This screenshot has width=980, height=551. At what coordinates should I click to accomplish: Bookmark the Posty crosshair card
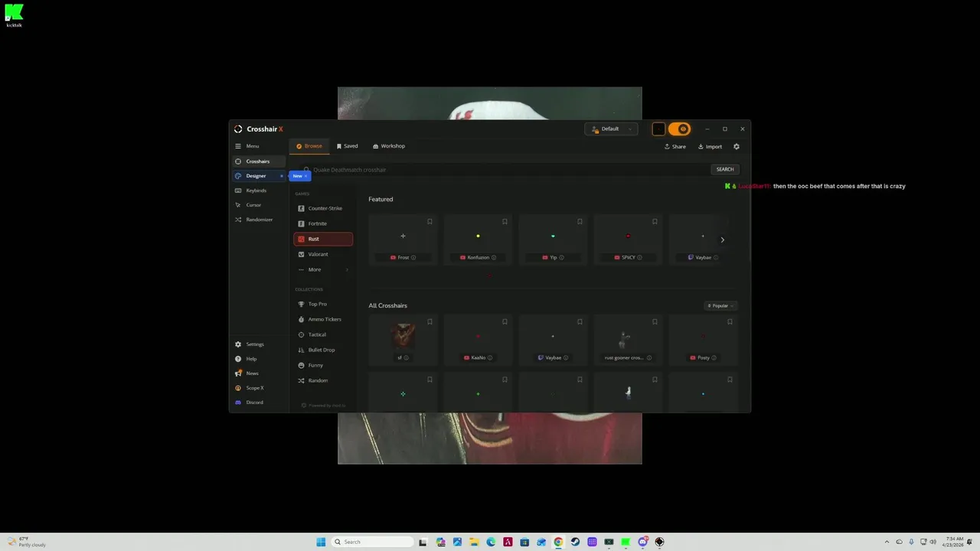(x=730, y=322)
